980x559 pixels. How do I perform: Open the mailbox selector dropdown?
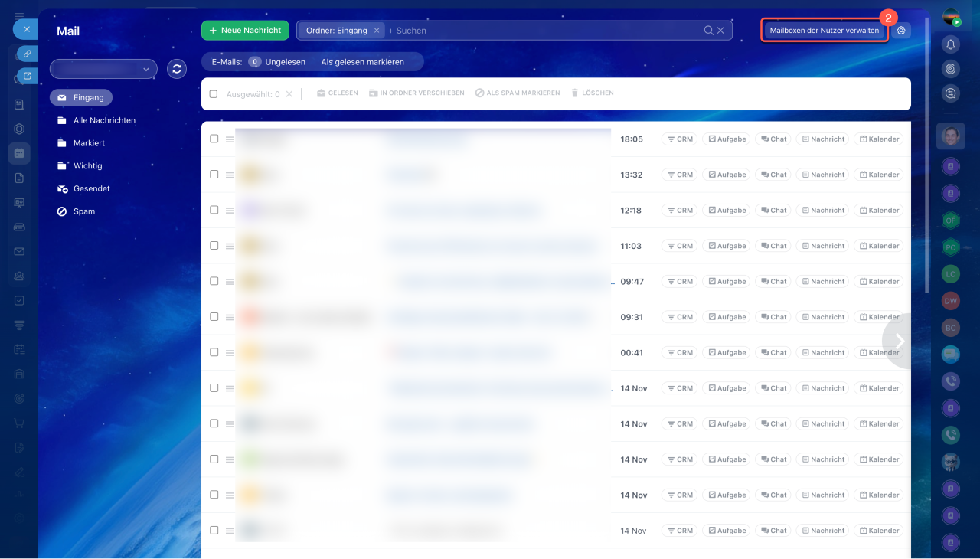(103, 69)
